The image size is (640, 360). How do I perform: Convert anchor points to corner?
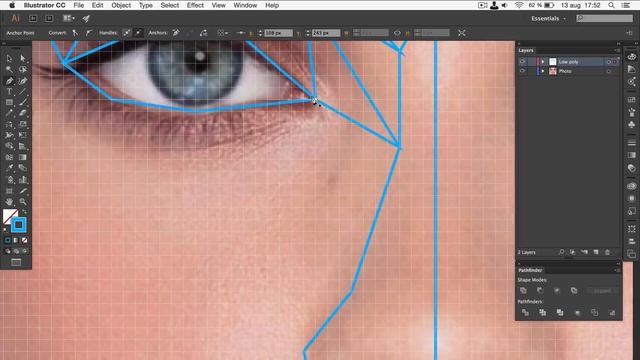click(x=76, y=33)
